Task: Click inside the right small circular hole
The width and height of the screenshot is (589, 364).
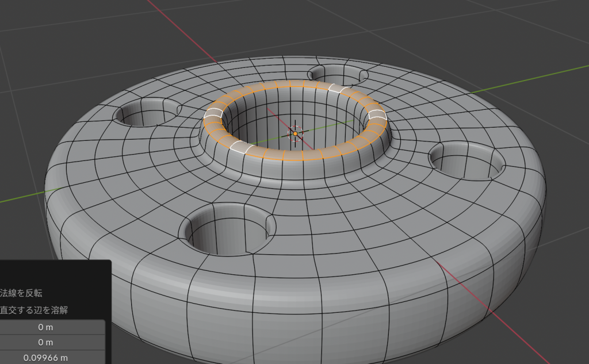Action: [x=466, y=163]
